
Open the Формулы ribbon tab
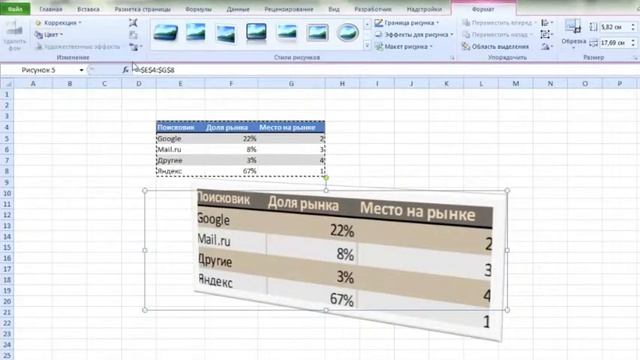click(x=198, y=9)
